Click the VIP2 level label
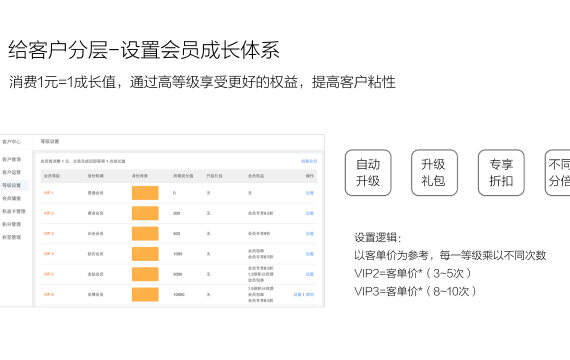This screenshot has width=570, height=360. pyautogui.click(x=49, y=213)
